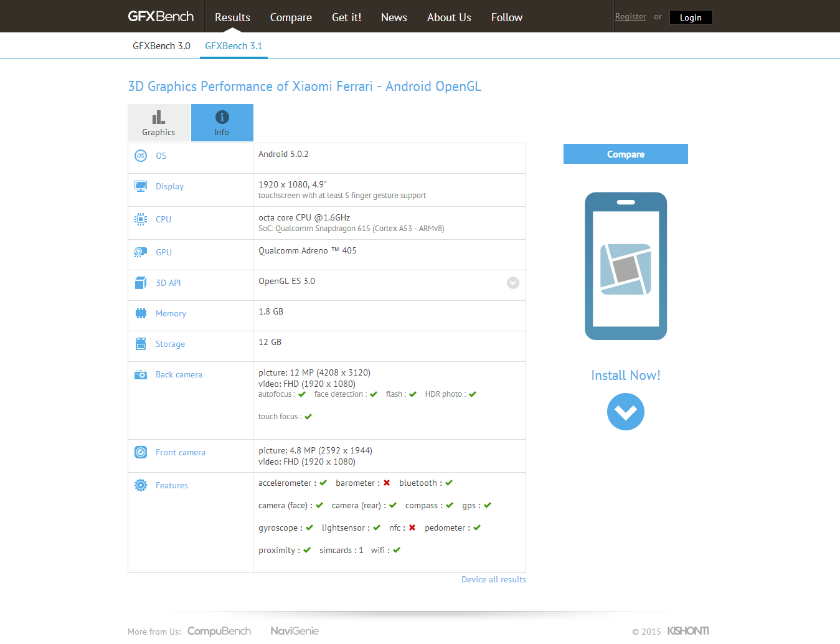Click the HDR photo green check mark
This screenshot has width=840, height=644.
(x=473, y=394)
